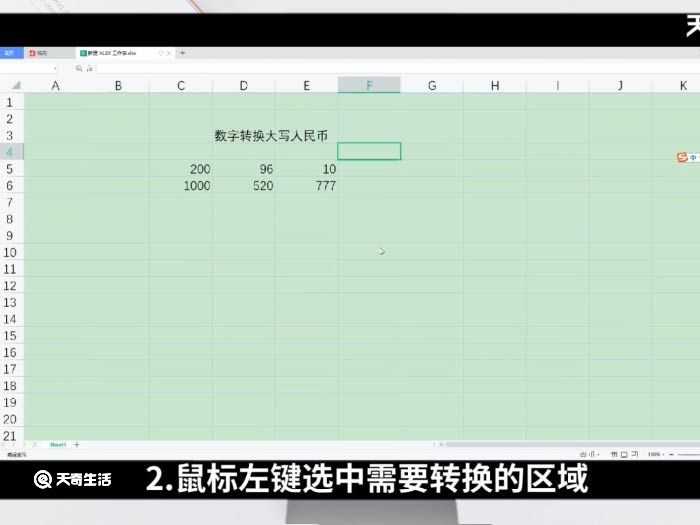Open a new tab with the plus button
Viewport: 700px width, 525px height.
pyautogui.click(x=182, y=53)
